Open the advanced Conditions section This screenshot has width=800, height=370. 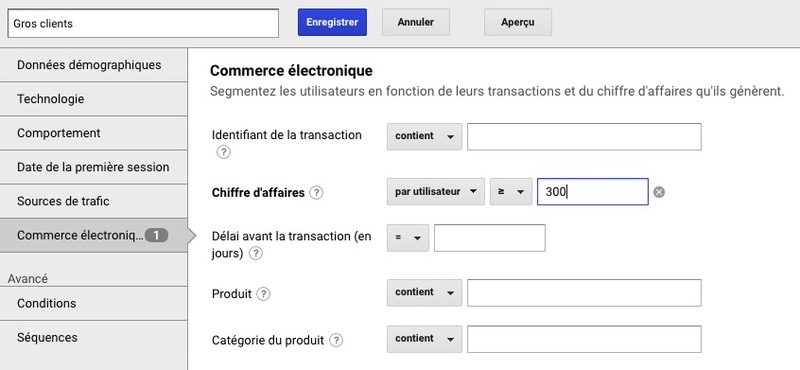pos(94,303)
